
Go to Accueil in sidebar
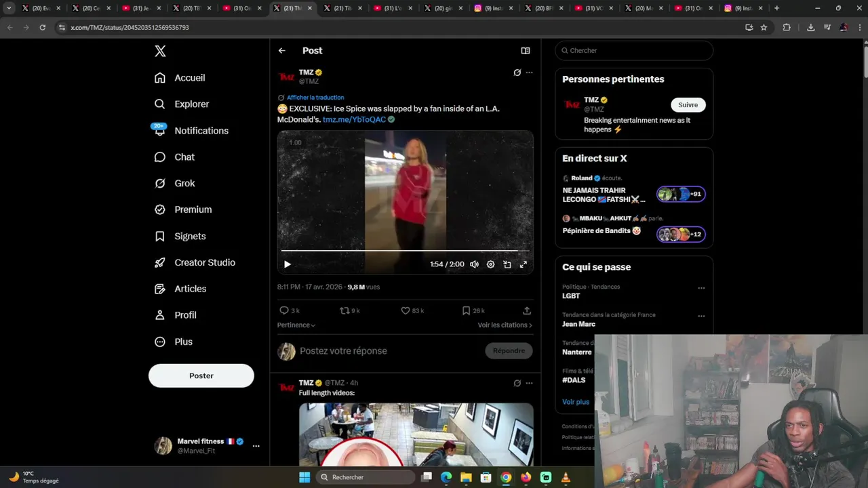coord(180,78)
